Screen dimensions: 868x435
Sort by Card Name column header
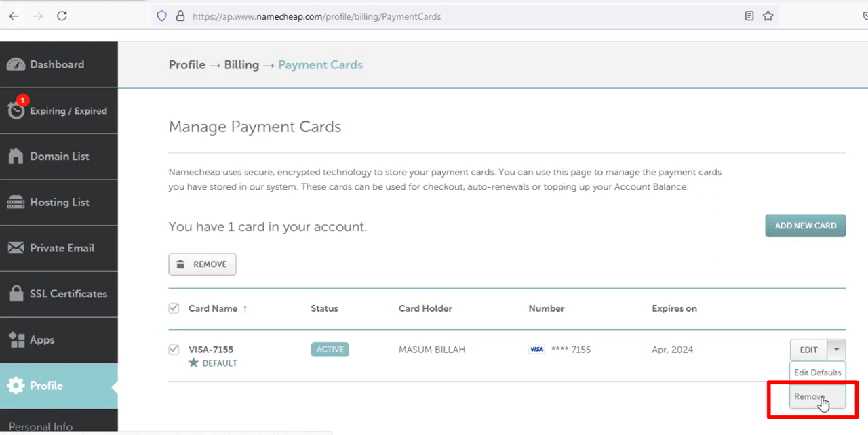(213, 308)
